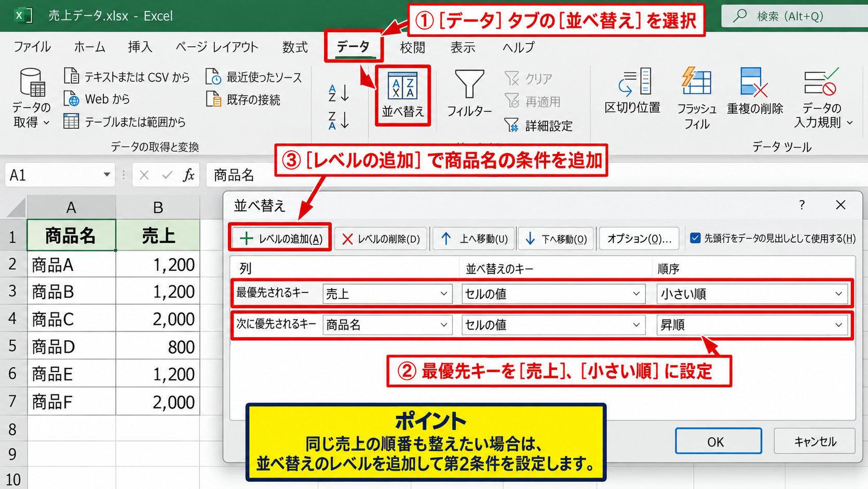This screenshot has width=868, height=489.
Task: Switch to the Formulas (数式) tab
Action: (x=295, y=47)
